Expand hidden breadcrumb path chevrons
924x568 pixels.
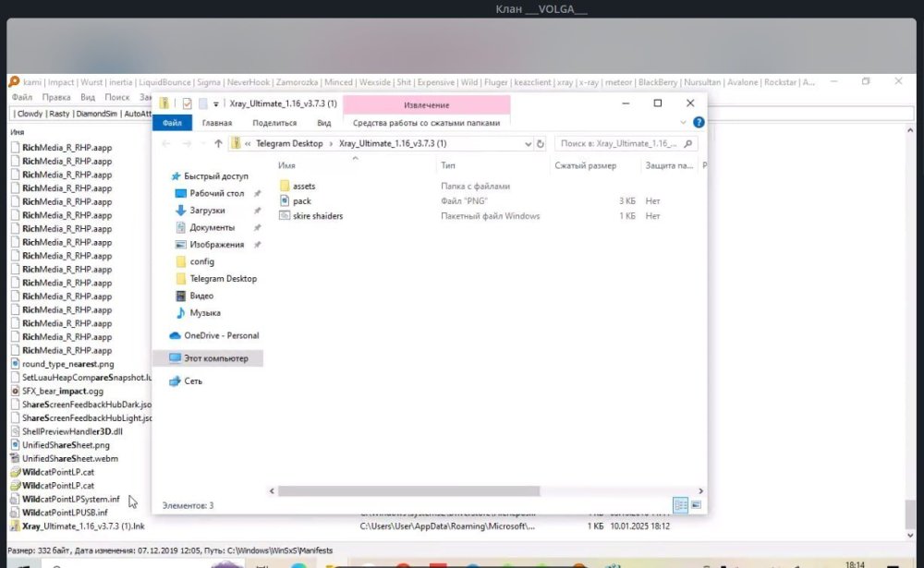pos(248,144)
